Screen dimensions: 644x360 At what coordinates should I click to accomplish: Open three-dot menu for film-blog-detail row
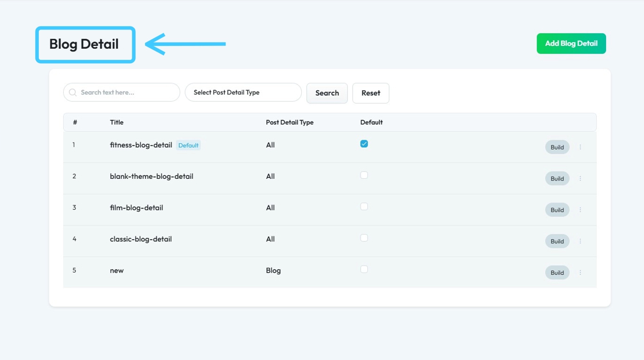pyautogui.click(x=580, y=210)
